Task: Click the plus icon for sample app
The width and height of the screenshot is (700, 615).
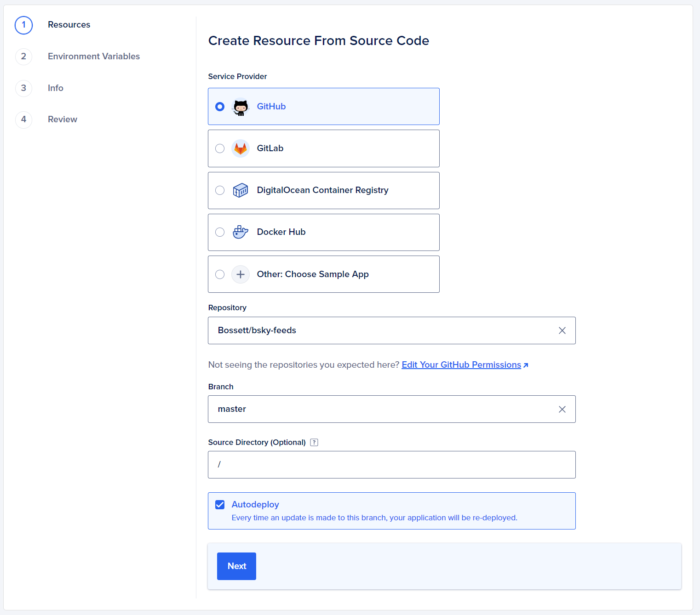Action: [241, 274]
